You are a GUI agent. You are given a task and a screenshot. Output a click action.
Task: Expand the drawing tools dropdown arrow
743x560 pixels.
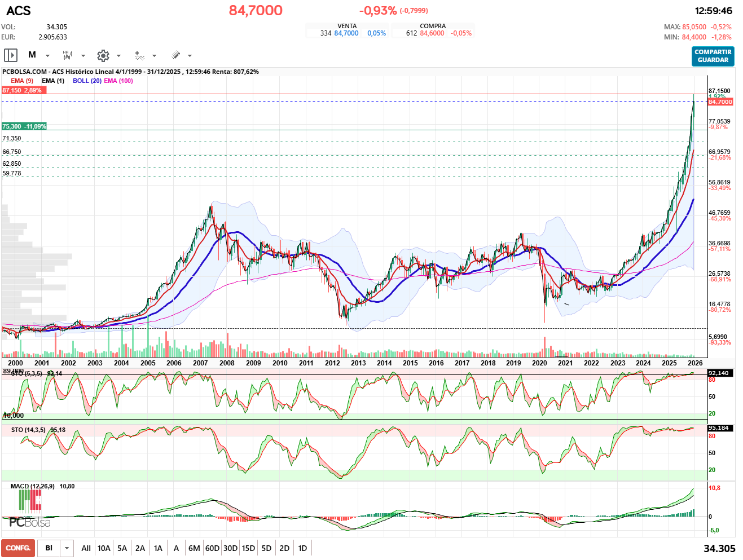190,56
